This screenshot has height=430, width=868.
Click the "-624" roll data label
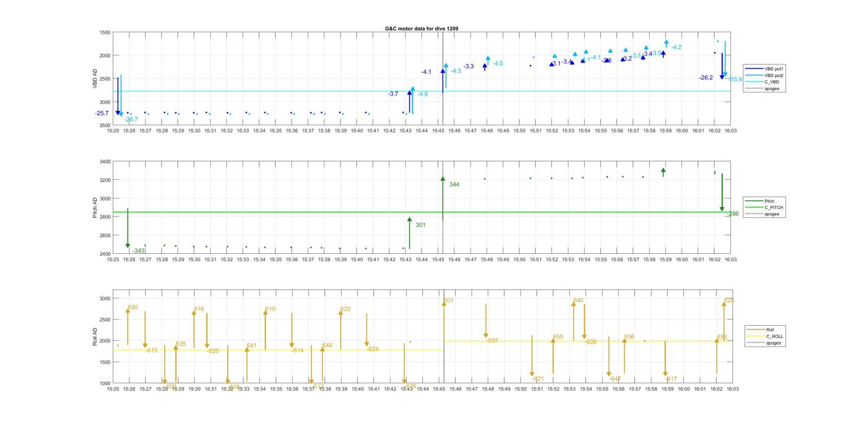coord(373,349)
